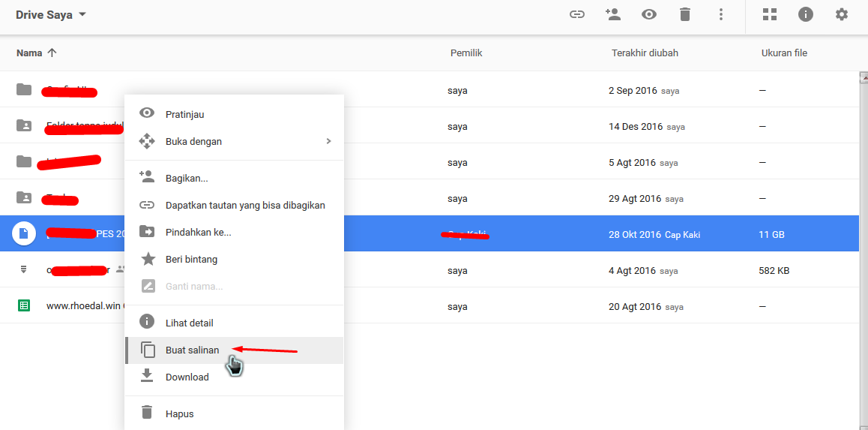The image size is (868, 430).
Task: Switch to grid view layout
Action: pos(770,14)
